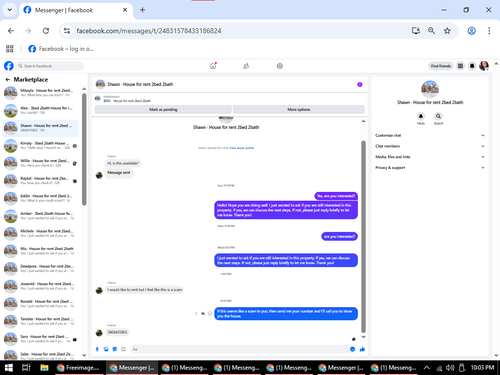Open the account profile picture menu
500x375 pixels.
click(x=484, y=66)
